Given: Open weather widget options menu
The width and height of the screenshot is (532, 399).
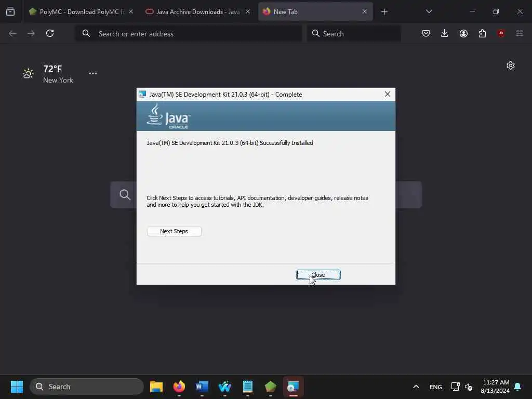Looking at the screenshot, I should [x=93, y=73].
